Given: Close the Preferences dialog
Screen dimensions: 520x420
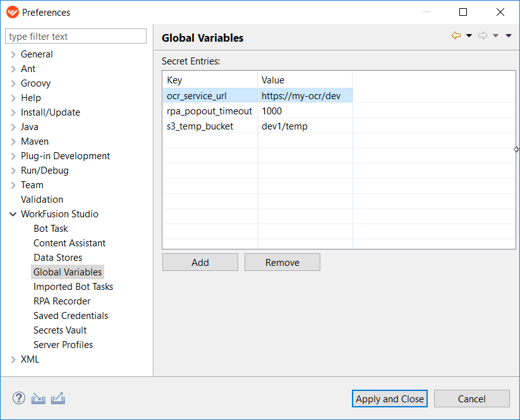Looking at the screenshot, I should coord(500,12).
